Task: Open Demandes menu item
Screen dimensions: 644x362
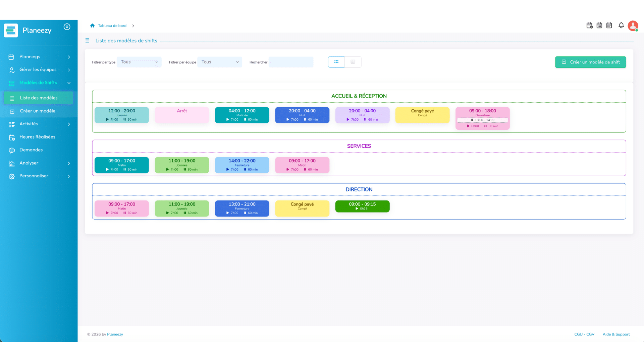Action: coord(31,150)
